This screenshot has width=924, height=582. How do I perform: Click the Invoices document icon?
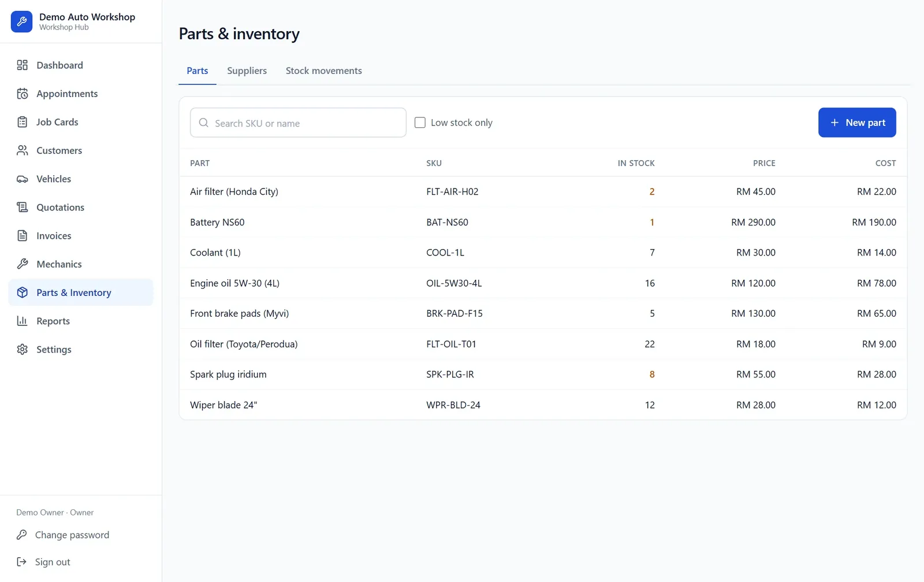(x=22, y=235)
